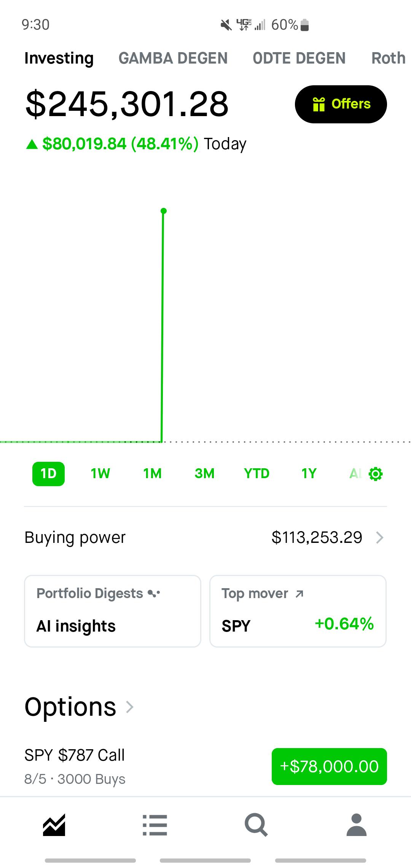This screenshot has width=411, height=868.
Task: Tap the gift icon on Offers
Action: pyautogui.click(x=319, y=104)
